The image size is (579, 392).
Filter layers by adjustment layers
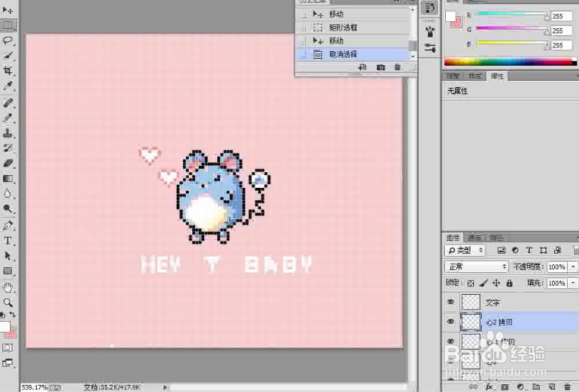click(515, 250)
